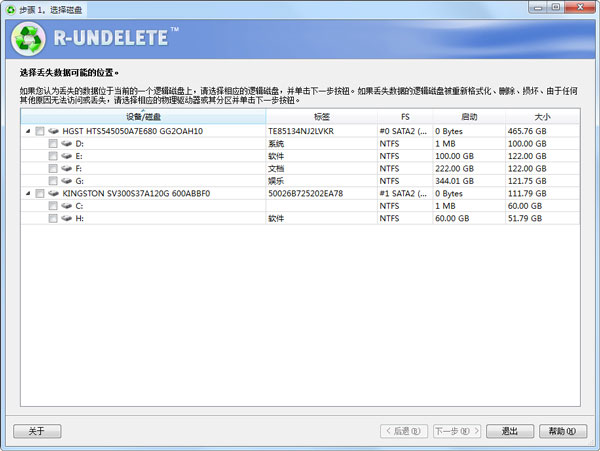Select the G: drive checkbox
The image size is (600, 451).
[x=53, y=181]
